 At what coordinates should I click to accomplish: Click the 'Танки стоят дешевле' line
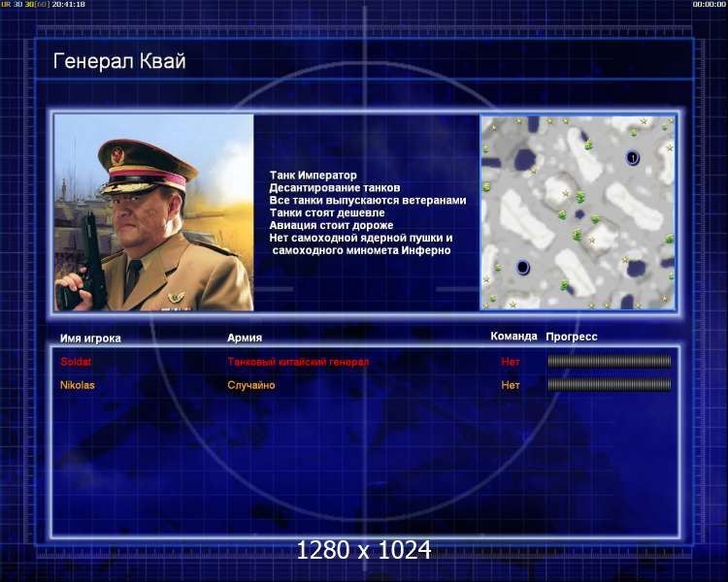327,212
